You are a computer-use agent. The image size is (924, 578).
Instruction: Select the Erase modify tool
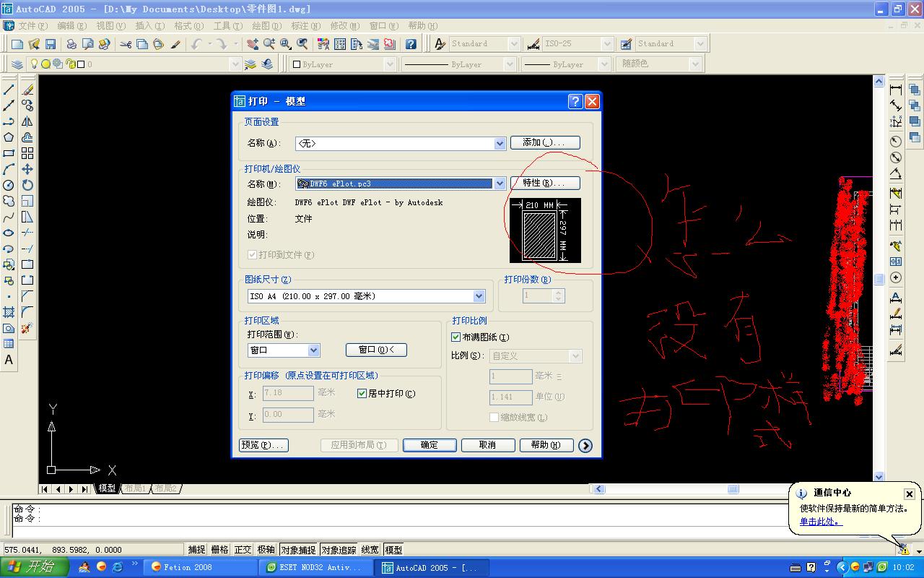27,90
